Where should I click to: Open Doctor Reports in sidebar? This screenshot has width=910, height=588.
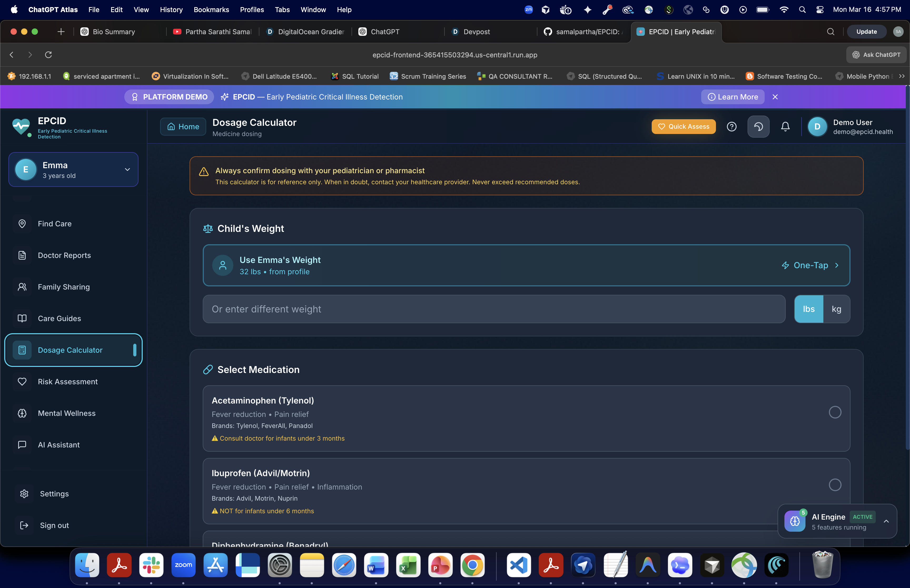tap(64, 255)
